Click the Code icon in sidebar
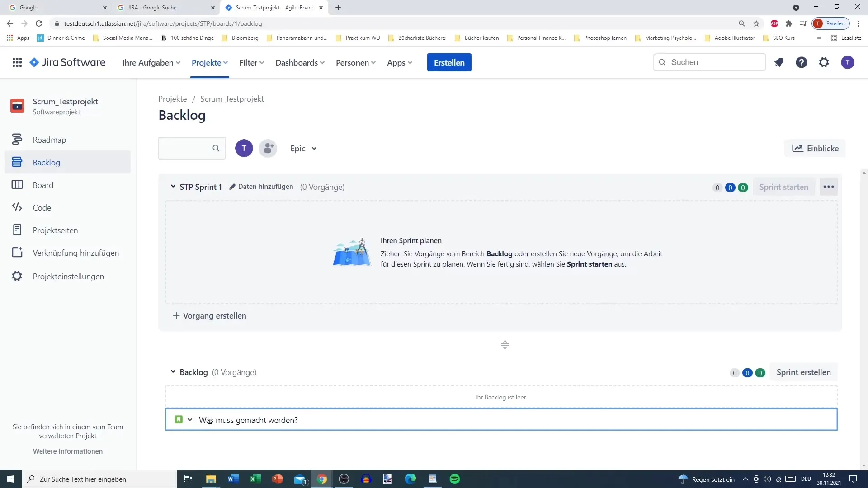This screenshot has width=868, height=488. pos(17,207)
